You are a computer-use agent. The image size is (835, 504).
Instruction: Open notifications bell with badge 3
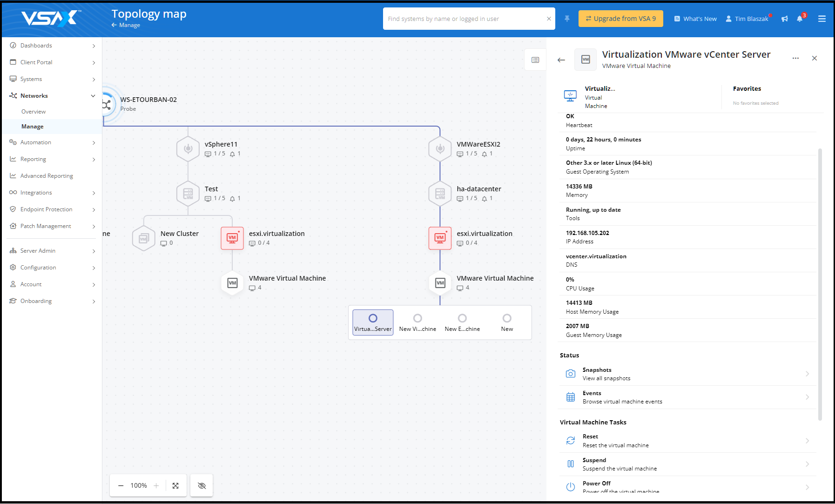tap(800, 19)
